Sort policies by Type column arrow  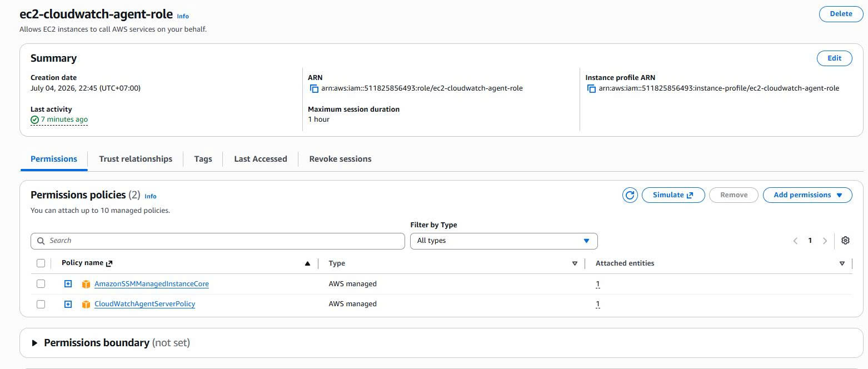pyautogui.click(x=575, y=263)
